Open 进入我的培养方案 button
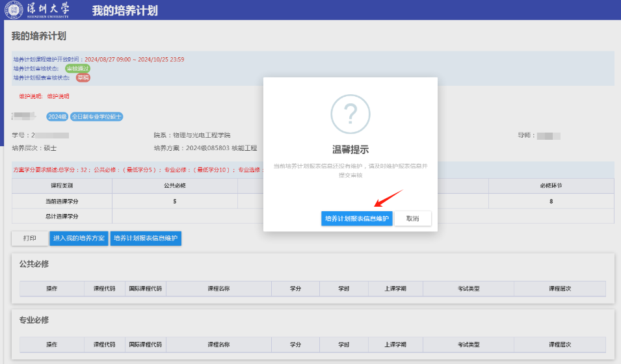621x364 pixels. click(79, 239)
